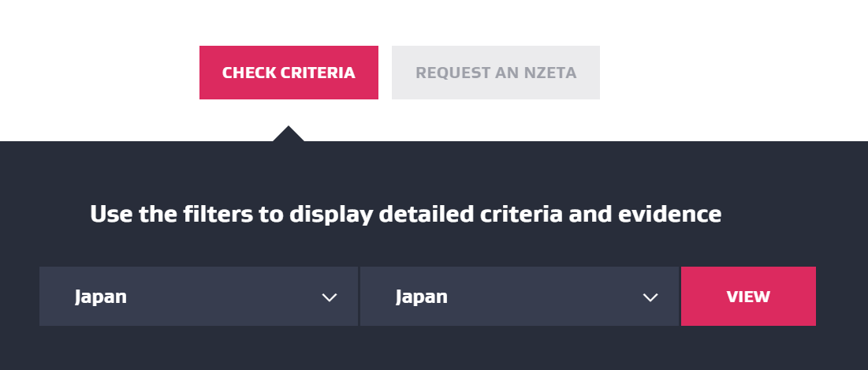This screenshot has width=868, height=370.
Task: Open the first Japan dropdown
Action: tap(198, 297)
